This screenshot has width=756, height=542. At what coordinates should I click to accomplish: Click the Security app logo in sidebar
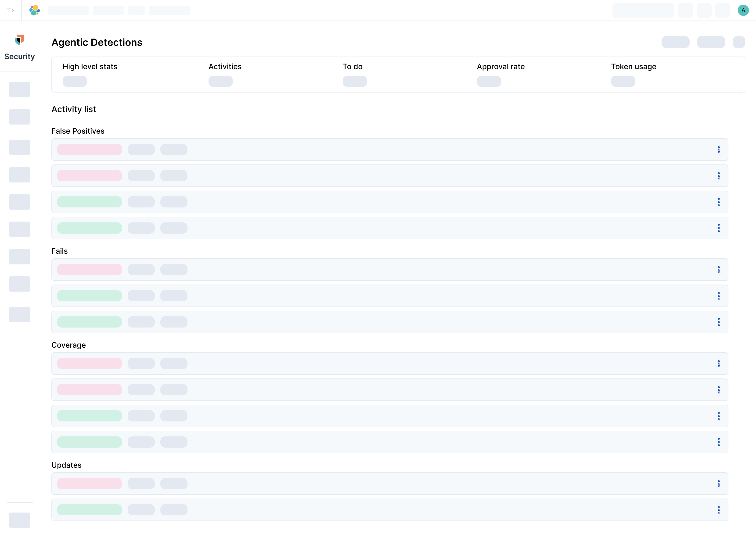click(x=20, y=40)
